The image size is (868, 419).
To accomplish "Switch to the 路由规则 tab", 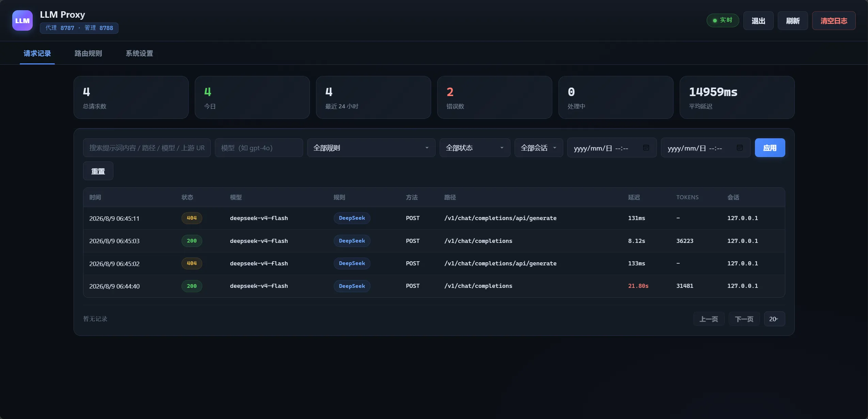I will 88,53.
